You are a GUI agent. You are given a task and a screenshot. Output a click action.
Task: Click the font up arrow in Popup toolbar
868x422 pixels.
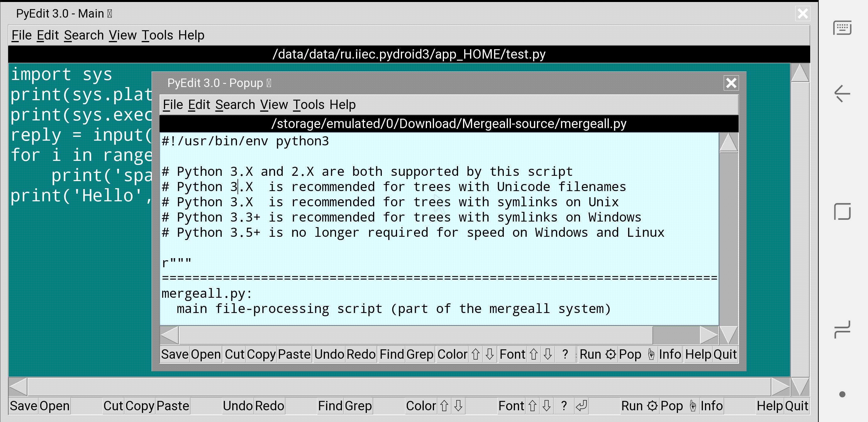[x=534, y=354]
